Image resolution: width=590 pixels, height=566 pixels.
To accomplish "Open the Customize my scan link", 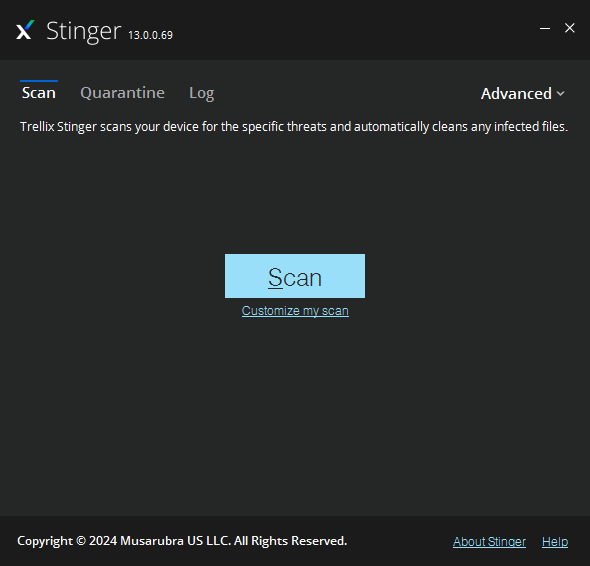I will 295,311.
